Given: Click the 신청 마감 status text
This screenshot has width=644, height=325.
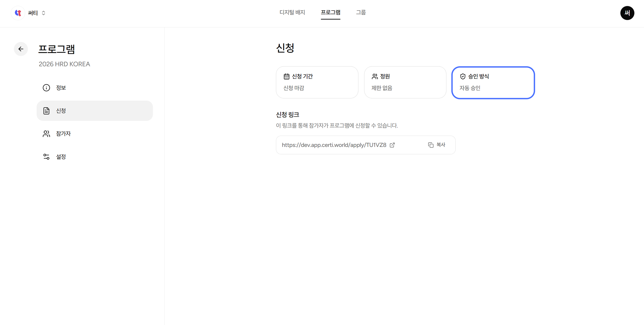Looking at the screenshot, I should tap(294, 88).
